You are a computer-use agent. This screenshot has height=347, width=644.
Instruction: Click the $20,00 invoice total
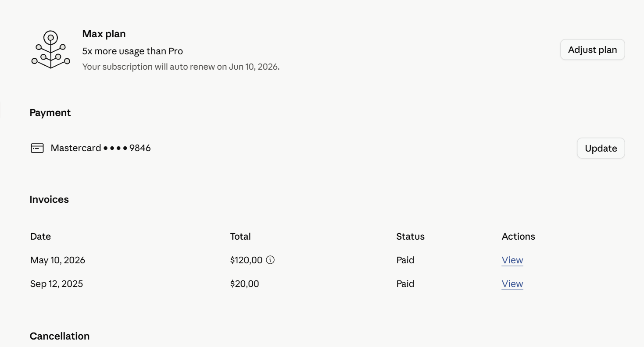[245, 284]
